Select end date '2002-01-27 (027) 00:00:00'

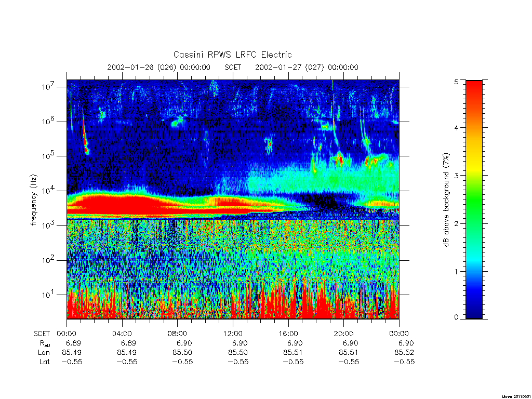[307, 67]
